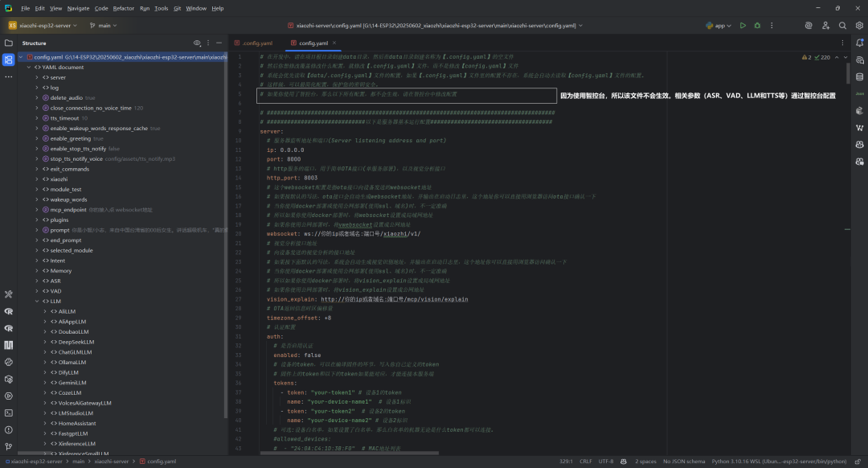This screenshot has height=468, width=868.
Task: Close the config.yaml tab
Action: pyautogui.click(x=334, y=43)
